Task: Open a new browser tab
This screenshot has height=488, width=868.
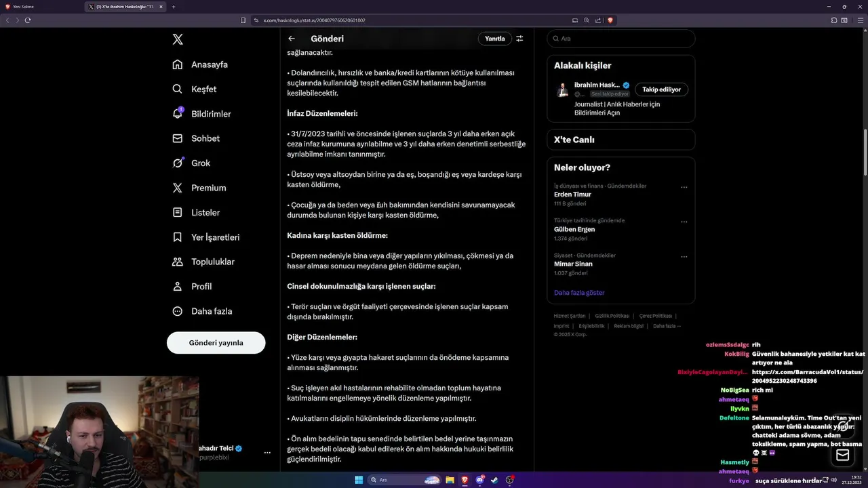Action: (174, 7)
